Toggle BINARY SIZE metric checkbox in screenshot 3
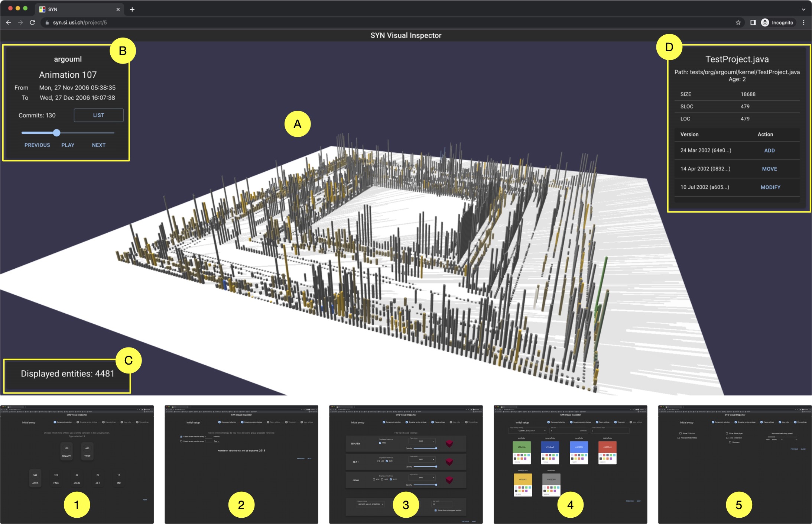Image resolution: width=812 pixels, height=524 pixels. tap(380, 443)
